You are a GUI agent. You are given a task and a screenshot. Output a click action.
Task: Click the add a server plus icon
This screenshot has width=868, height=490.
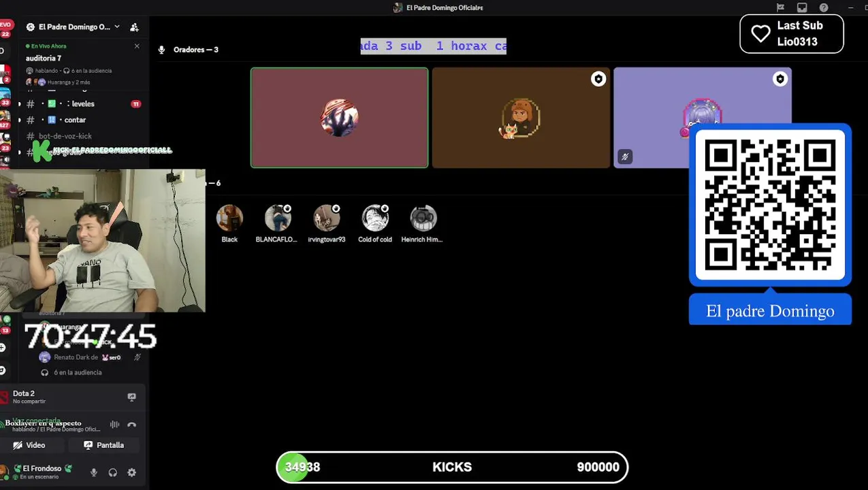[x=3, y=348]
